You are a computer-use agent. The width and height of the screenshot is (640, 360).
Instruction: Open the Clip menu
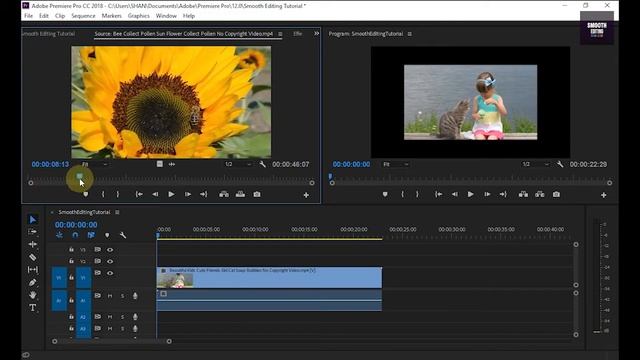click(x=60, y=16)
